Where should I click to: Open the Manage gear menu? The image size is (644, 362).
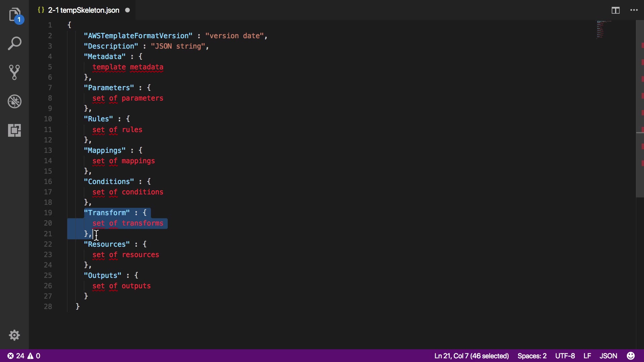(14, 335)
